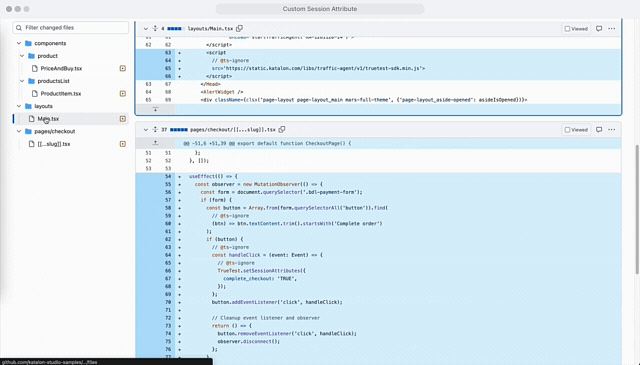Click the Custom Session Attribute title bar field
The width and height of the screenshot is (640, 365).
point(320,9)
